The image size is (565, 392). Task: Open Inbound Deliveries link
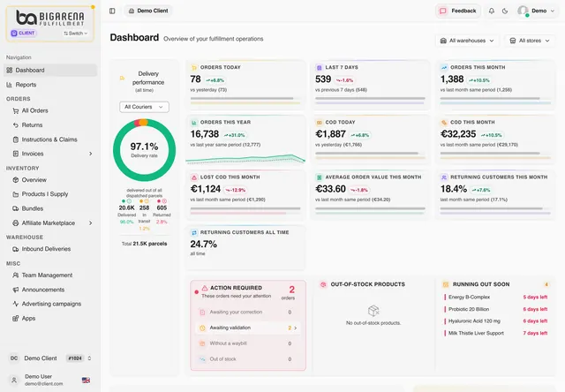coord(46,249)
